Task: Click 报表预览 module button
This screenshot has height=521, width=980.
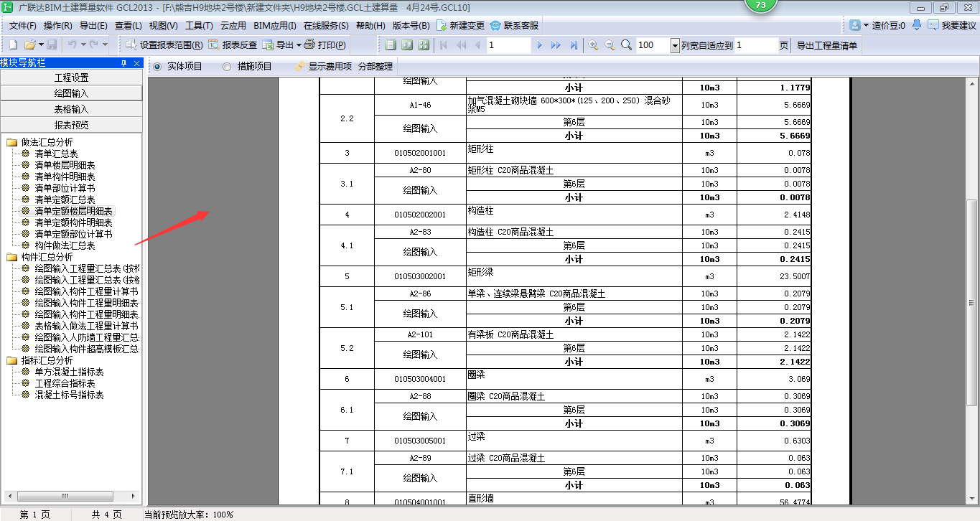Action: pyautogui.click(x=72, y=125)
